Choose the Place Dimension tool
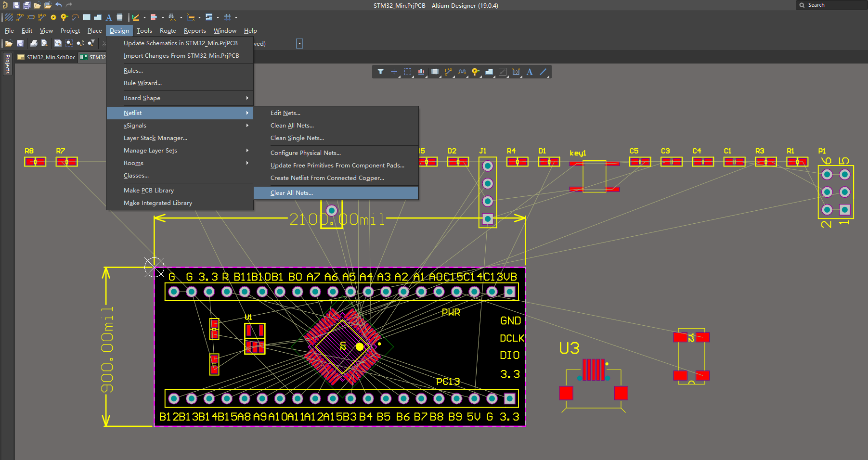Screen dimensions: 868x460 [516, 72]
